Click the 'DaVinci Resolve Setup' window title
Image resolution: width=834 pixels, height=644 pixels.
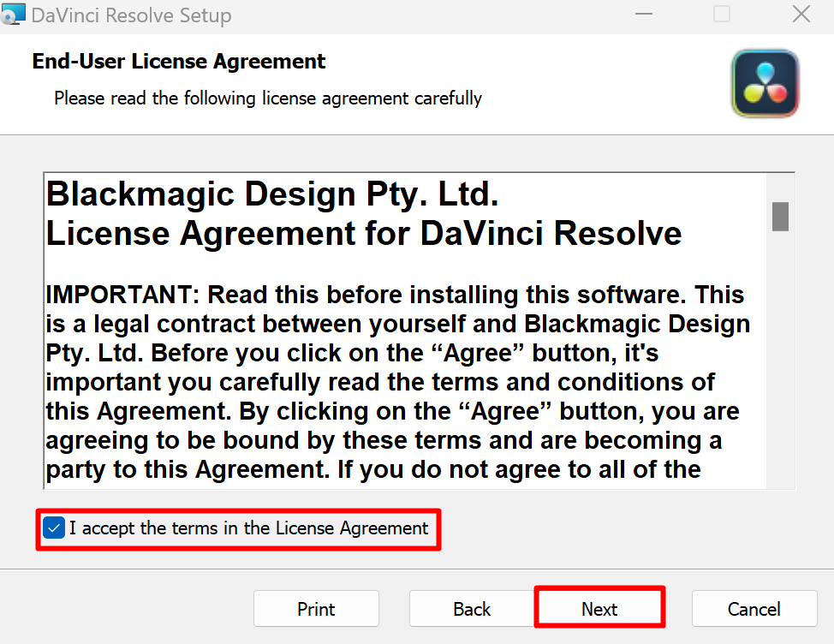[x=131, y=15]
